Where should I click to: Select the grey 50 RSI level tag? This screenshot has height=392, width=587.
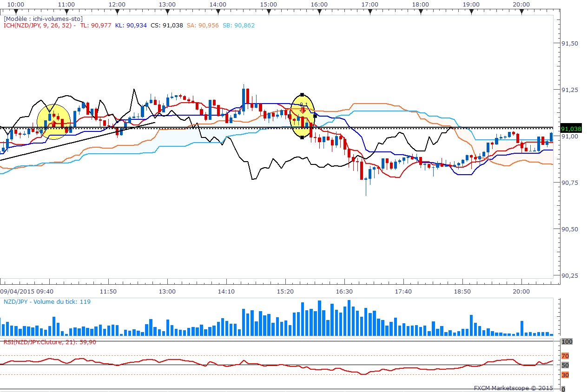click(x=565, y=365)
